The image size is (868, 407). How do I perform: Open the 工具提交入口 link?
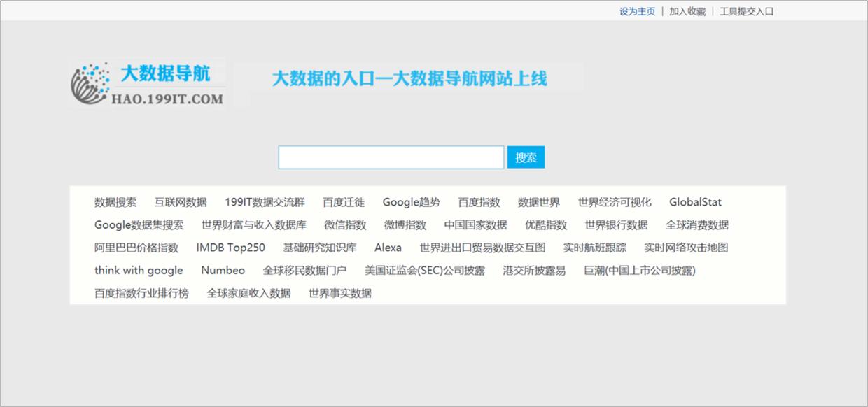tap(745, 11)
